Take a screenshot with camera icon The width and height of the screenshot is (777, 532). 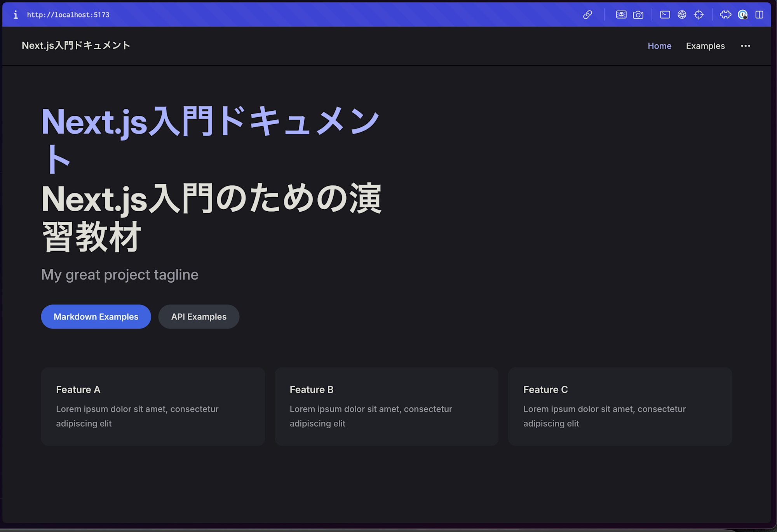638,15
